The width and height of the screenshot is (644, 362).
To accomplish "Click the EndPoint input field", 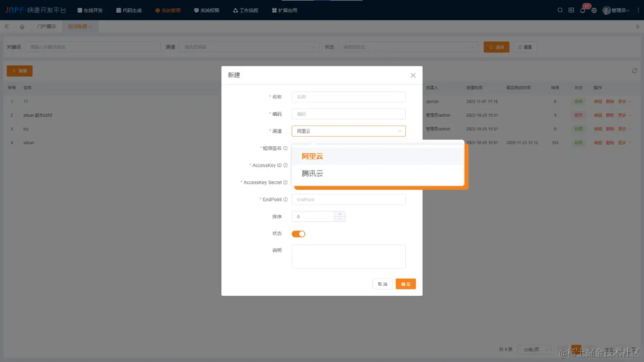I will (348, 200).
